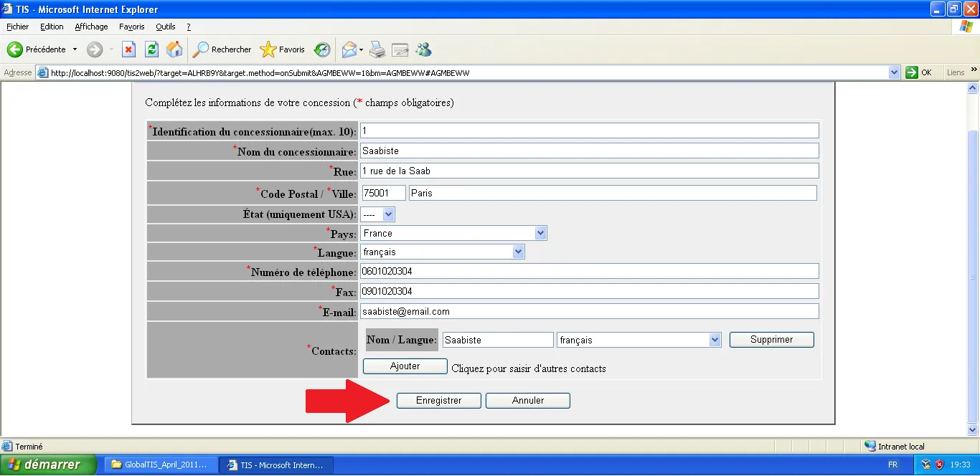Go to the Home page icon
The image size is (980, 476).
174,49
